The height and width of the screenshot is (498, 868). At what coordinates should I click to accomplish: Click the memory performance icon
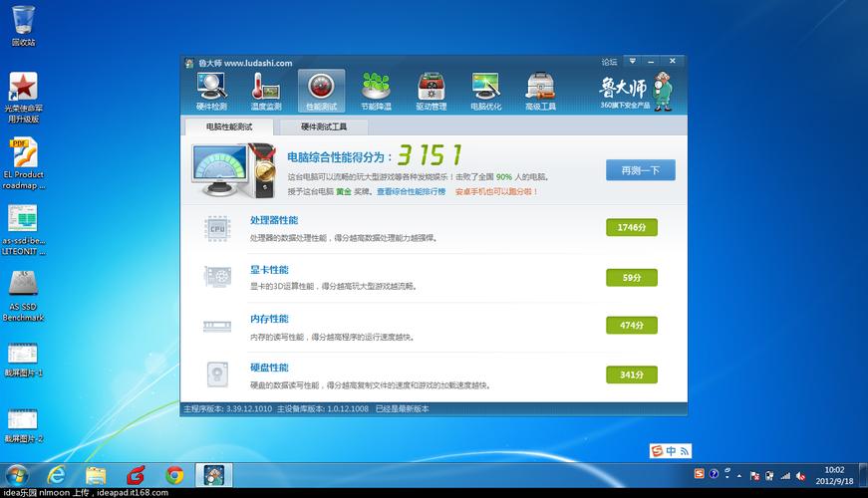point(217,326)
